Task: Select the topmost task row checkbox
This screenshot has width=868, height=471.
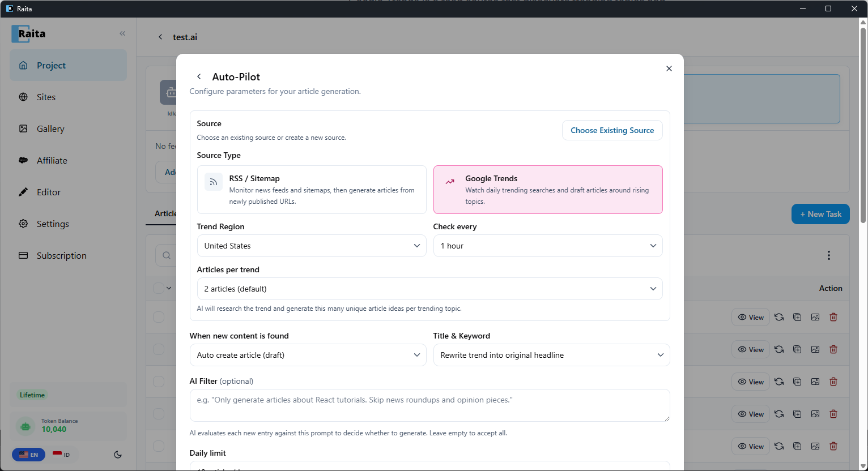Action: (159, 317)
